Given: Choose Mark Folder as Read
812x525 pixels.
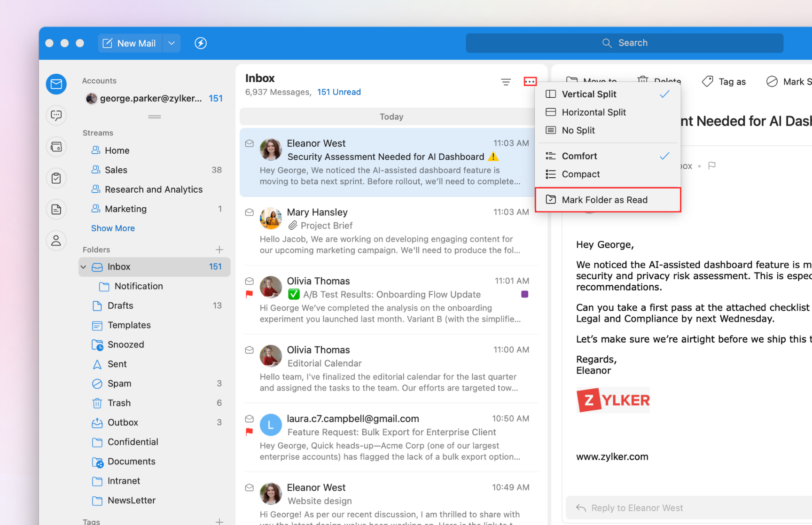Looking at the screenshot, I should tap(604, 200).
